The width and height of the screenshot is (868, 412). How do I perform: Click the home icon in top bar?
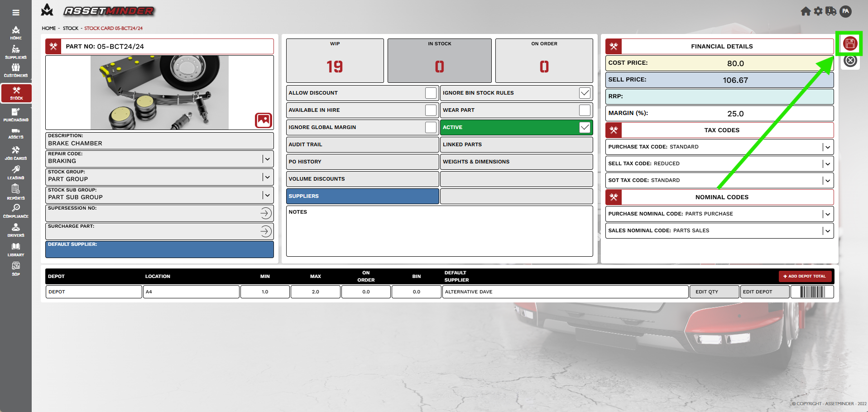point(805,11)
